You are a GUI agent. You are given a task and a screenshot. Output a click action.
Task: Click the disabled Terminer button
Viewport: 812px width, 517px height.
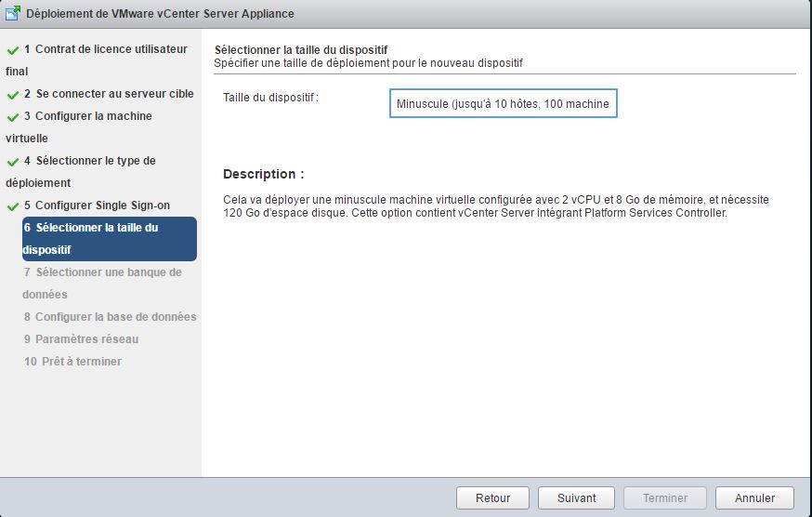(665, 497)
